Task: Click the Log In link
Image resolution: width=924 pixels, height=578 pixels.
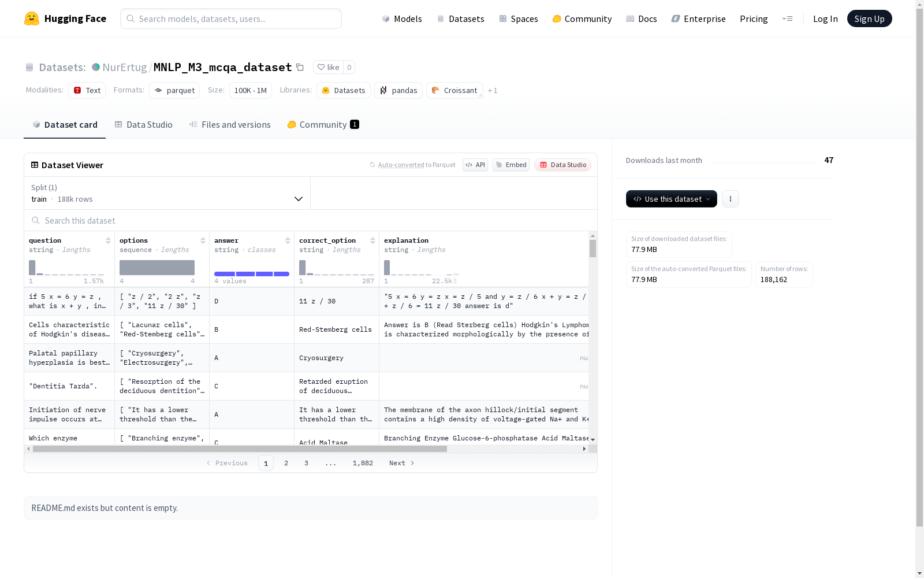Action: pyautogui.click(x=825, y=18)
